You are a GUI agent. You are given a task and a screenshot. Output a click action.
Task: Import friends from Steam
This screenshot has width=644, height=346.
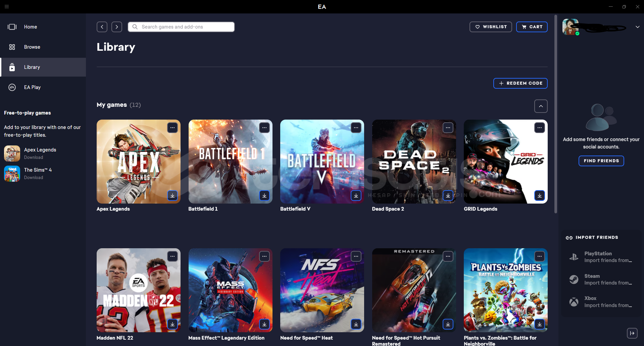click(x=601, y=279)
